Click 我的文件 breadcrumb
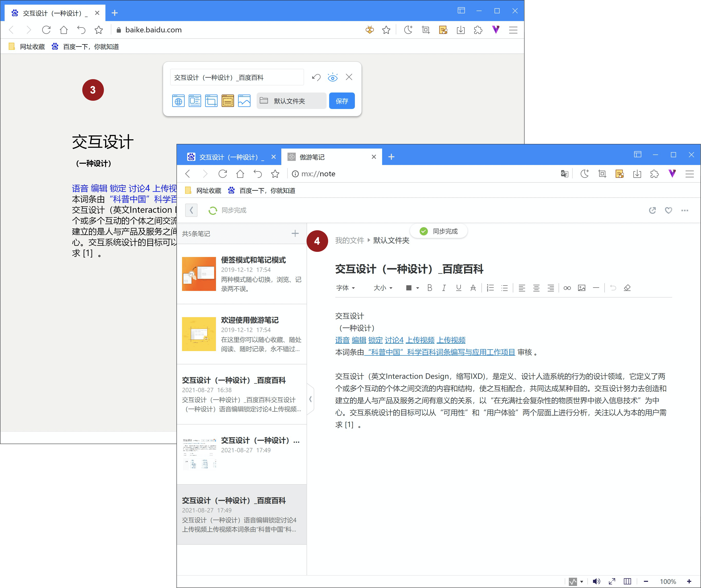 tap(349, 241)
